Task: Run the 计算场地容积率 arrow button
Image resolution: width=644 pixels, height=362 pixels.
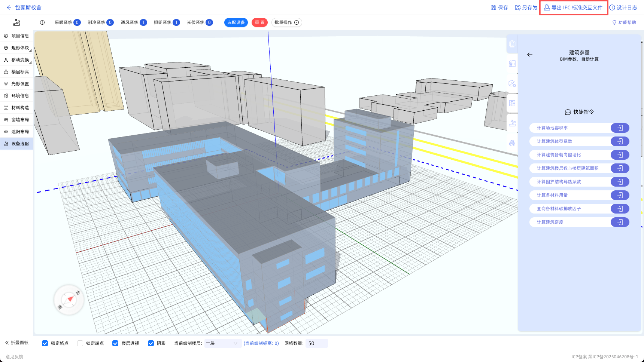Action: click(620, 128)
